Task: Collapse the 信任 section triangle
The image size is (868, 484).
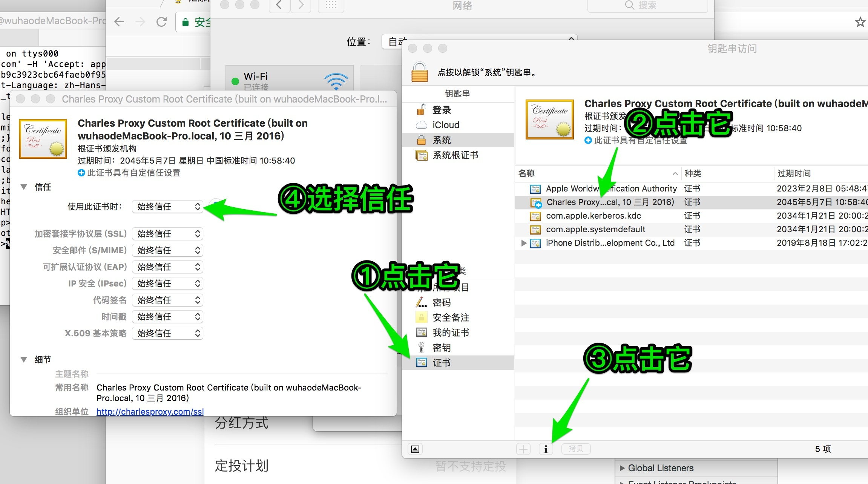Action: (24, 187)
